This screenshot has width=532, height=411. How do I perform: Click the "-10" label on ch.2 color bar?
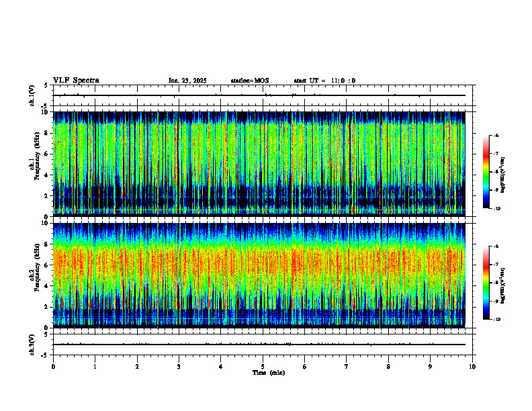[x=496, y=320]
